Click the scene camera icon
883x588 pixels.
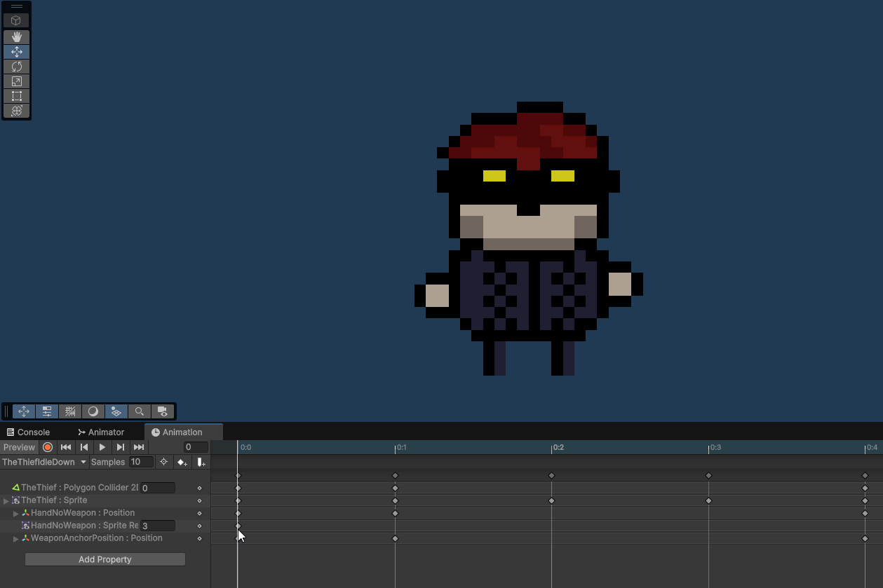pos(163,411)
